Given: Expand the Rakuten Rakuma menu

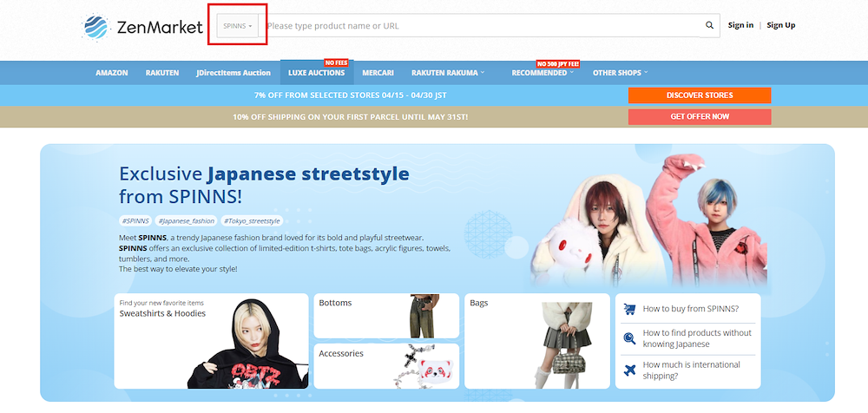Looking at the screenshot, I should tap(448, 73).
